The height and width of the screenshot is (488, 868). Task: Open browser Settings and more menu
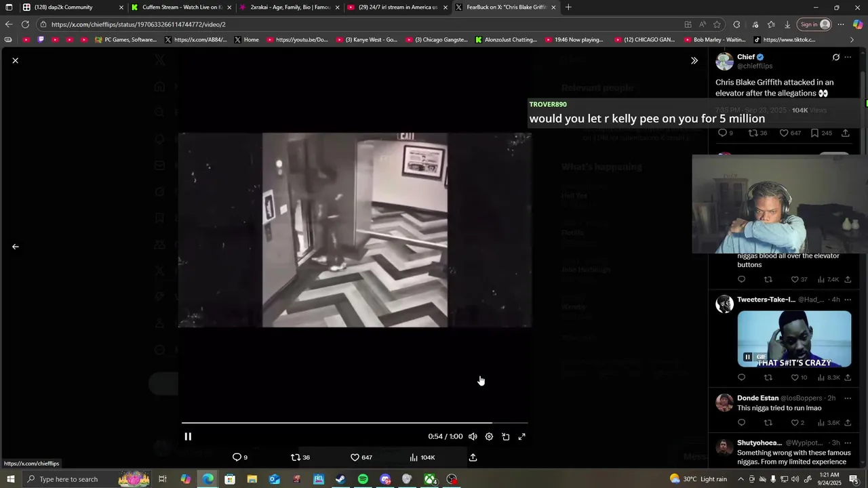click(x=841, y=24)
